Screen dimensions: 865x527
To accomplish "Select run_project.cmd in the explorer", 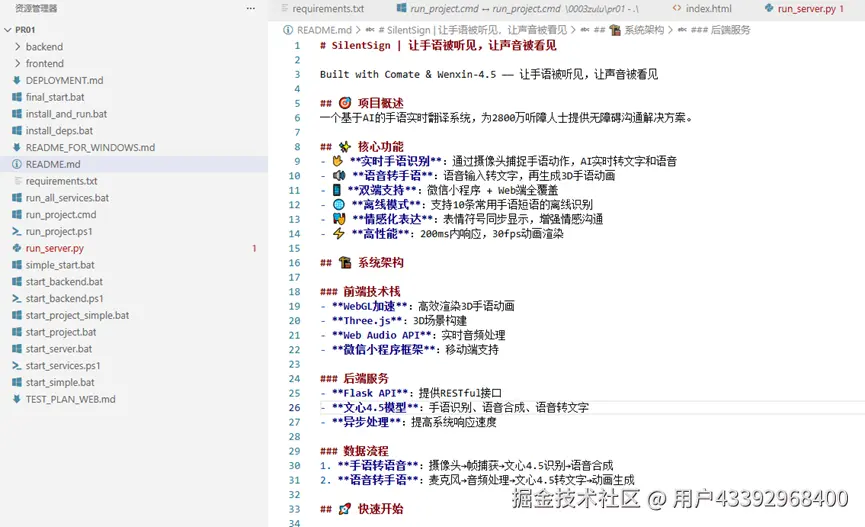I will 61,215.
